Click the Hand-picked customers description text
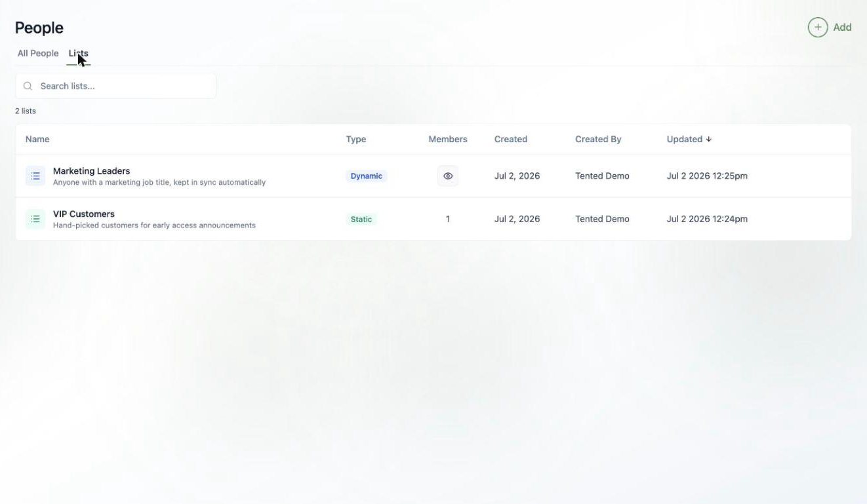Viewport: 867px width, 504px height. click(x=154, y=225)
